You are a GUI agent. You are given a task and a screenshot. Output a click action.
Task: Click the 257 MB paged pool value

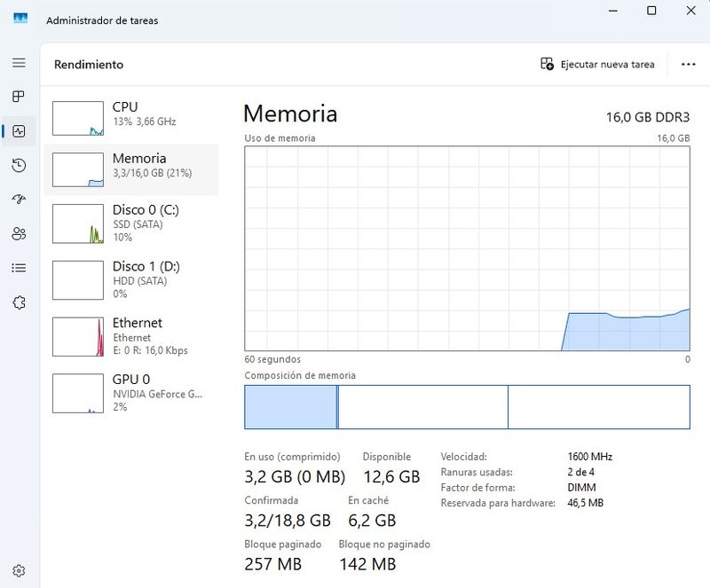coord(273,564)
